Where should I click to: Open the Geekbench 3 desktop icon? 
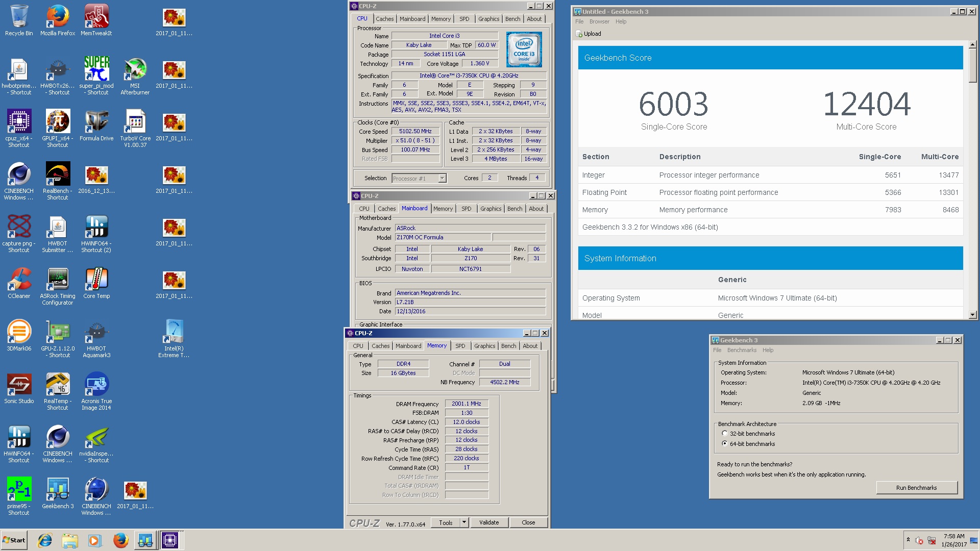(58, 493)
